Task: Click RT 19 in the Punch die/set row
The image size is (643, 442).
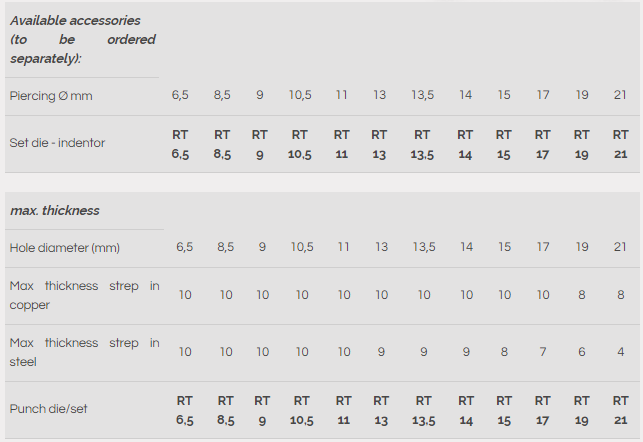Action: click(x=582, y=410)
